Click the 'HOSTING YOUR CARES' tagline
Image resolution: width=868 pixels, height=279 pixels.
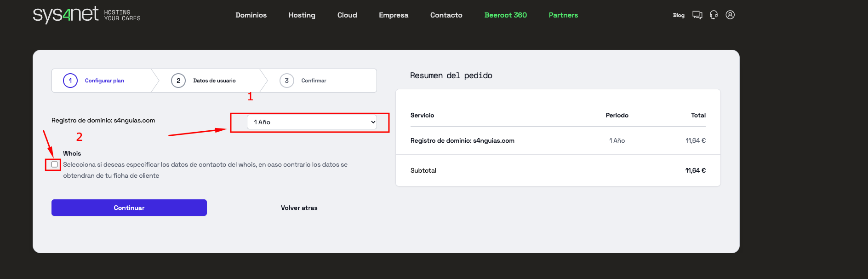tap(122, 15)
